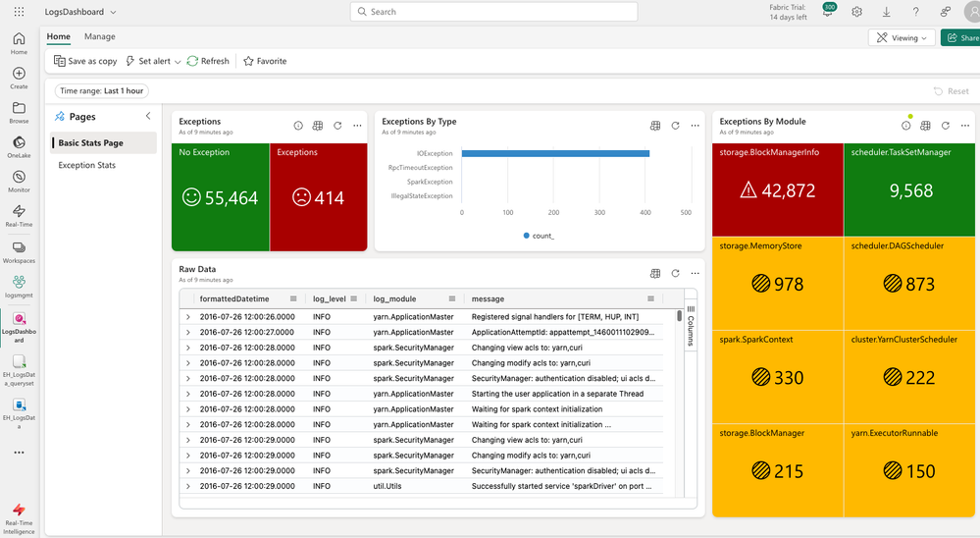Refresh the Exceptions tile

(x=337, y=126)
